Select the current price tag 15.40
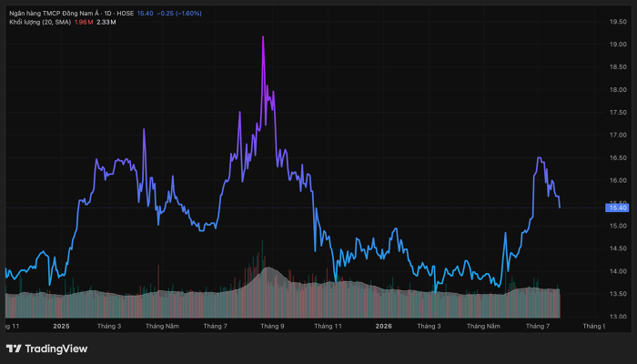This screenshot has height=364, width=637. pos(617,208)
